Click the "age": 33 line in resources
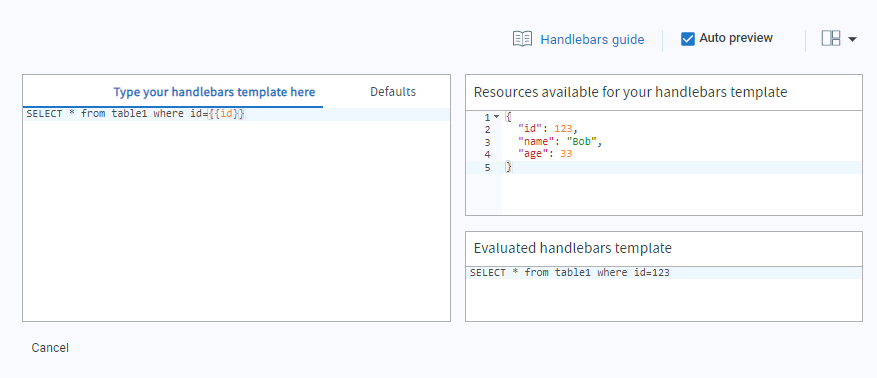877x378 pixels. [x=545, y=154]
